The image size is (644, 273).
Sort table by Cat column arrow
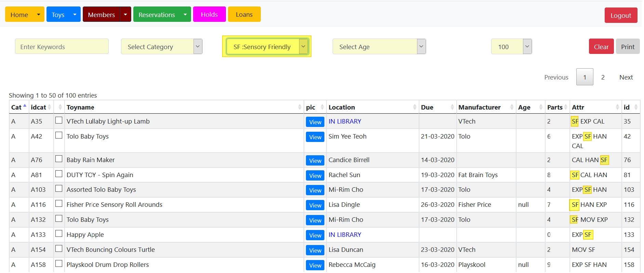[25, 106]
